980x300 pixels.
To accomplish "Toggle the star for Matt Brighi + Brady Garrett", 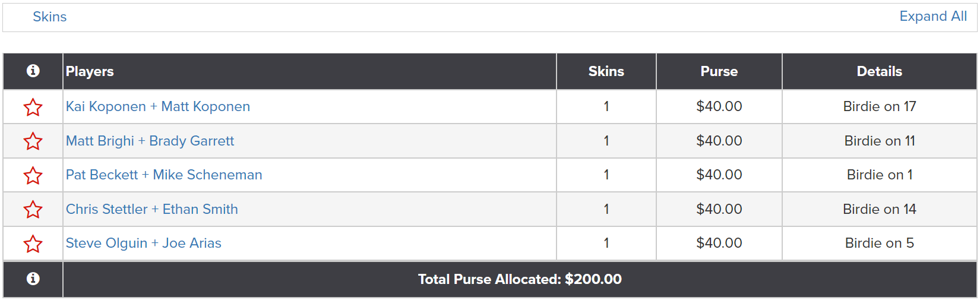I will [x=33, y=141].
